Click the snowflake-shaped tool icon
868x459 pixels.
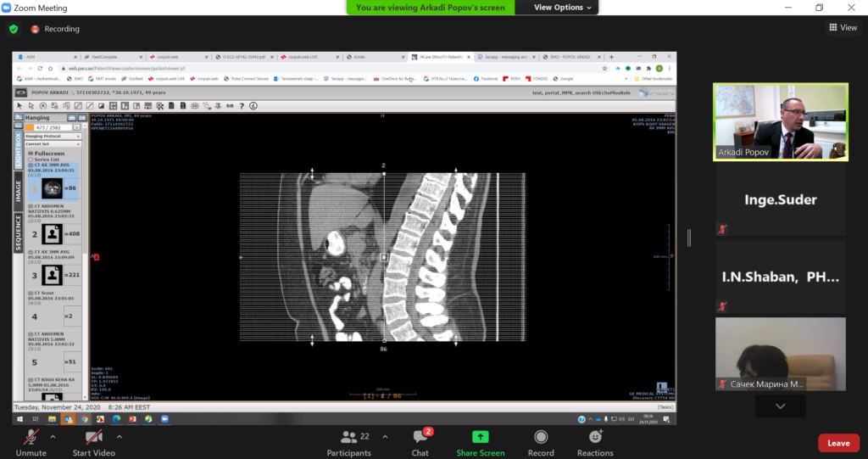coord(160,106)
